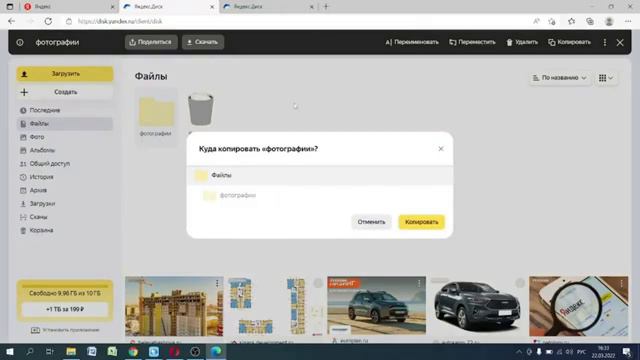Open Файлы in the sidebar

[x=65, y=124]
